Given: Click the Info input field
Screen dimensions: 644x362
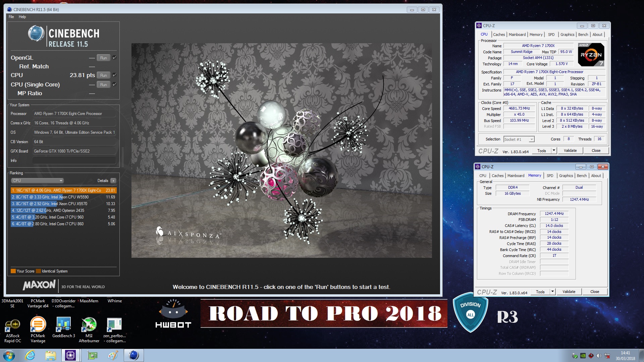Looking at the screenshot, I should (74, 161).
